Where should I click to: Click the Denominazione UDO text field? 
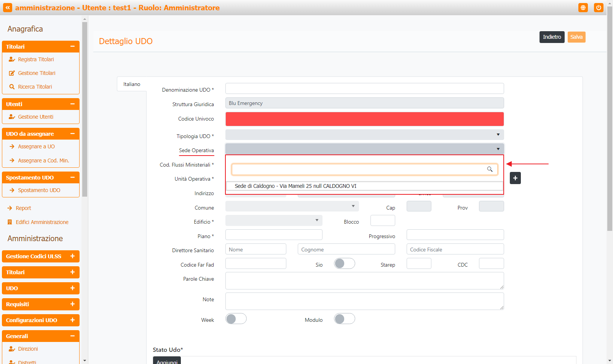pyautogui.click(x=364, y=89)
